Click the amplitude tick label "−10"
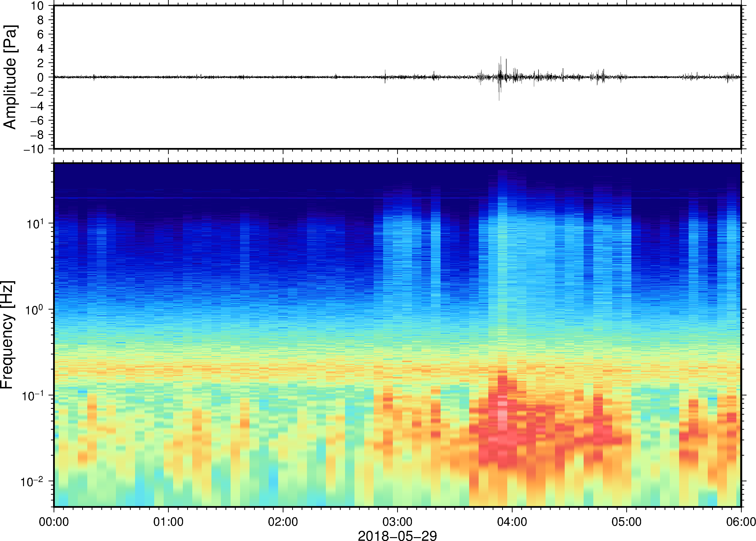756x541 pixels. [x=34, y=149]
